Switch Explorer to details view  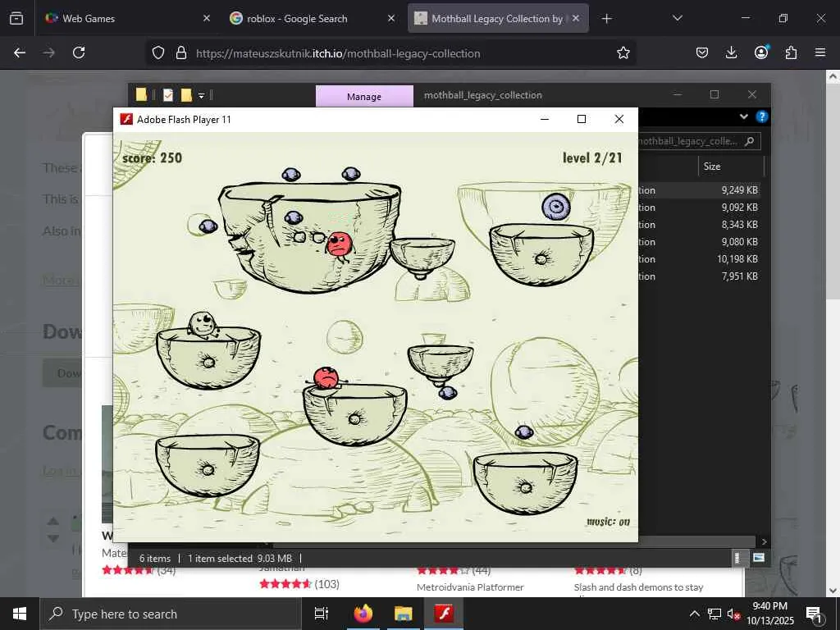[x=737, y=558]
